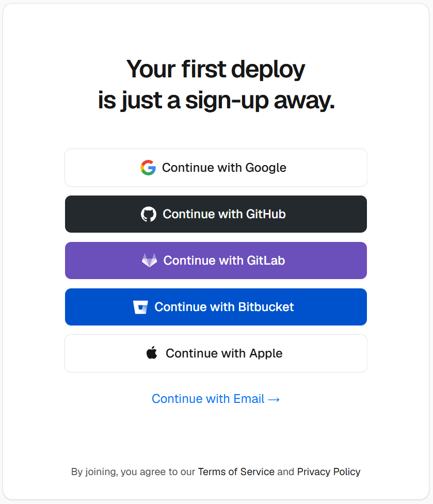433x504 pixels.
Task: Click the black Apple logo icon
Action: tap(152, 353)
